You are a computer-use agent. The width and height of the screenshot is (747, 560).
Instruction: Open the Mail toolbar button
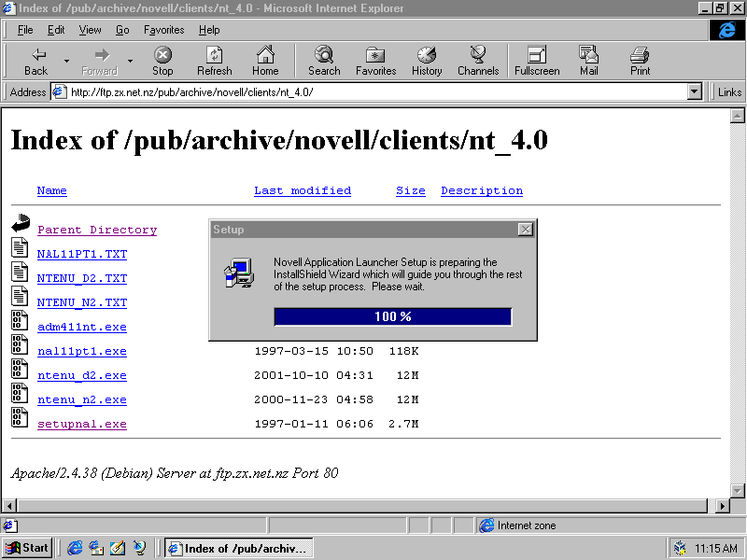tap(589, 61)
